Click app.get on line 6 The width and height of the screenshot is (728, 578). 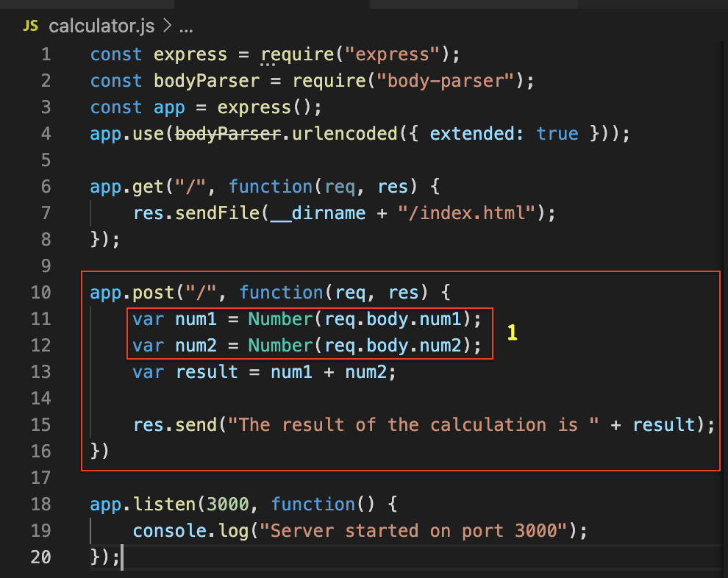(x=126, y=187)
